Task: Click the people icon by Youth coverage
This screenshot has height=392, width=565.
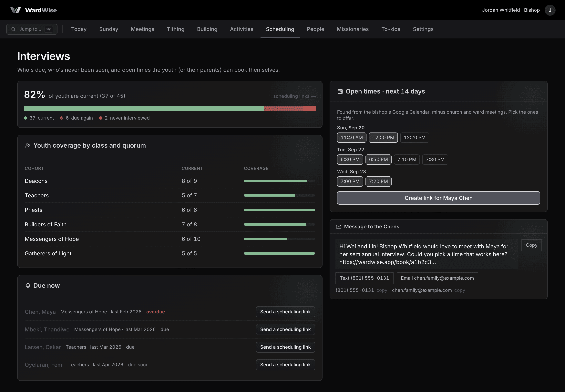Action: coord(28,145)
